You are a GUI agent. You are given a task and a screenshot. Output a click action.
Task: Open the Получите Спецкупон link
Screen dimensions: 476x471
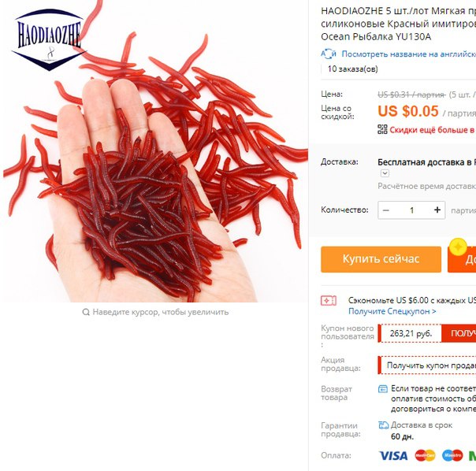392,311
